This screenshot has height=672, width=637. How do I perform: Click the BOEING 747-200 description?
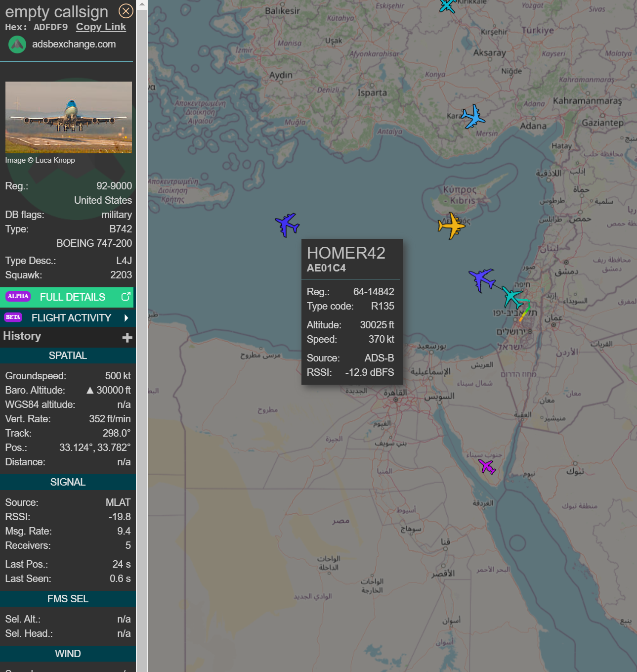pos(94,243)
